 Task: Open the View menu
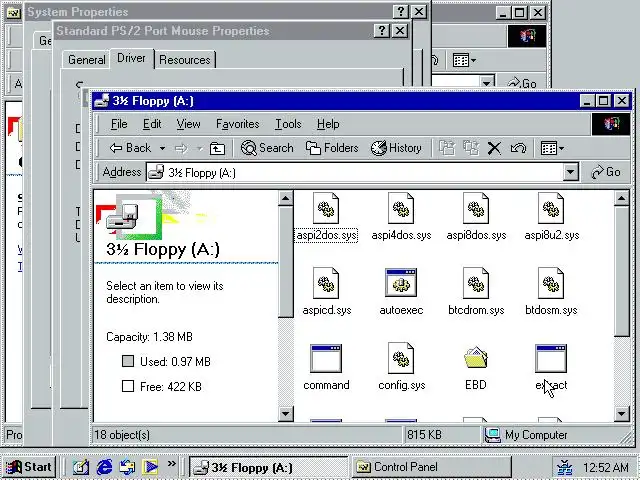188,124
